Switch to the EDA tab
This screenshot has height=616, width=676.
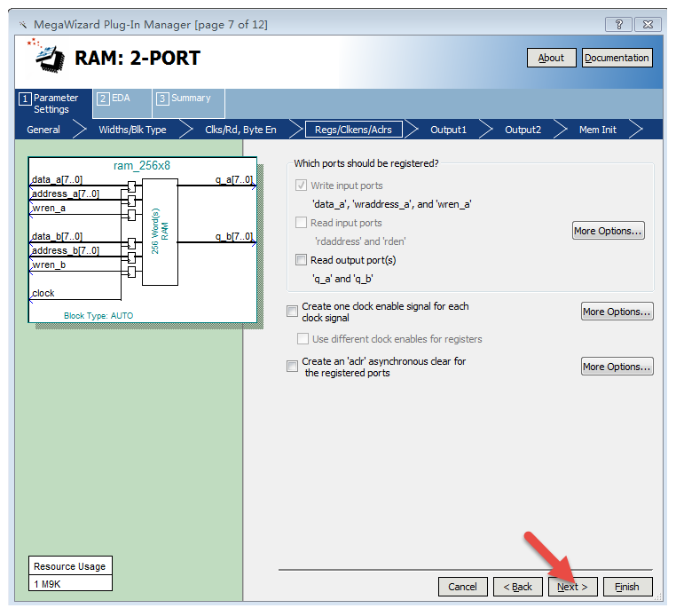[122, 103]
